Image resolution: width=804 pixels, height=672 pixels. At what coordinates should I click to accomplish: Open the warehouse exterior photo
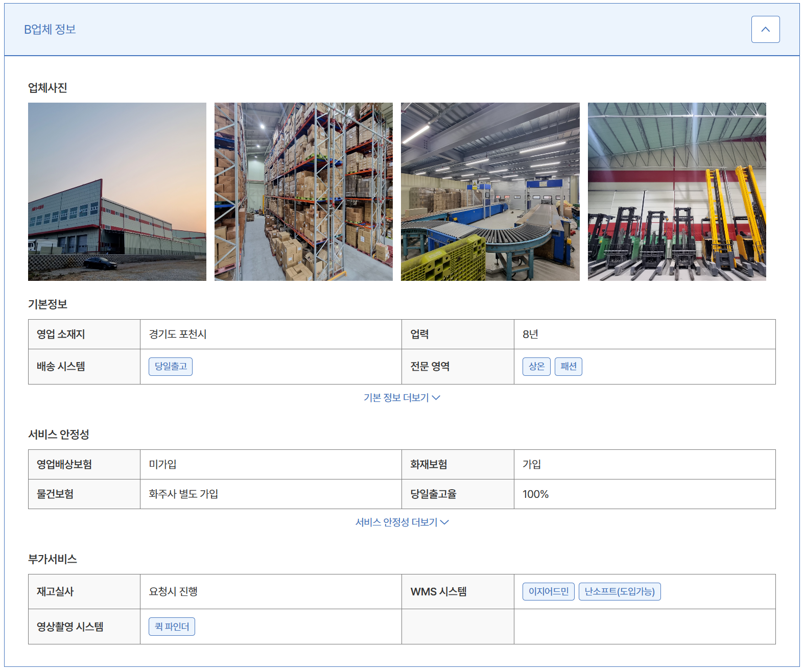pyautogui.click(x=117, y=191)
